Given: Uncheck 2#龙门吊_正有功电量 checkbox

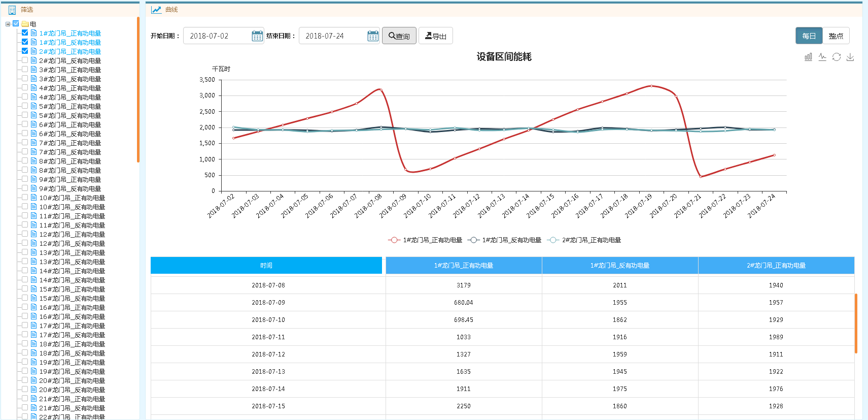Looking at the screenshot, I should click(25, 51).
